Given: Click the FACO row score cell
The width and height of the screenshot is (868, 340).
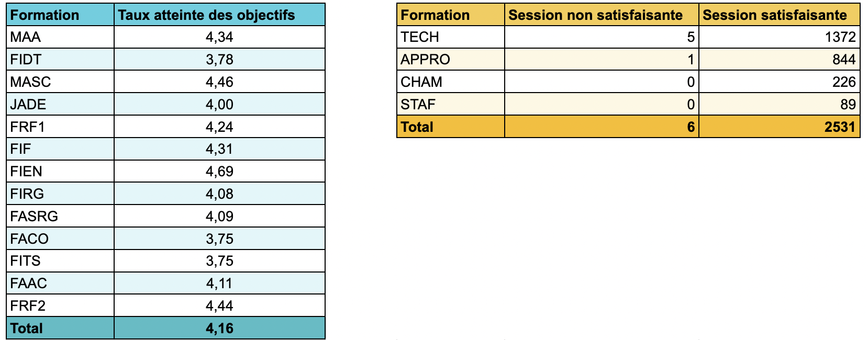Looking at the screenshot, I should [219, 239].
